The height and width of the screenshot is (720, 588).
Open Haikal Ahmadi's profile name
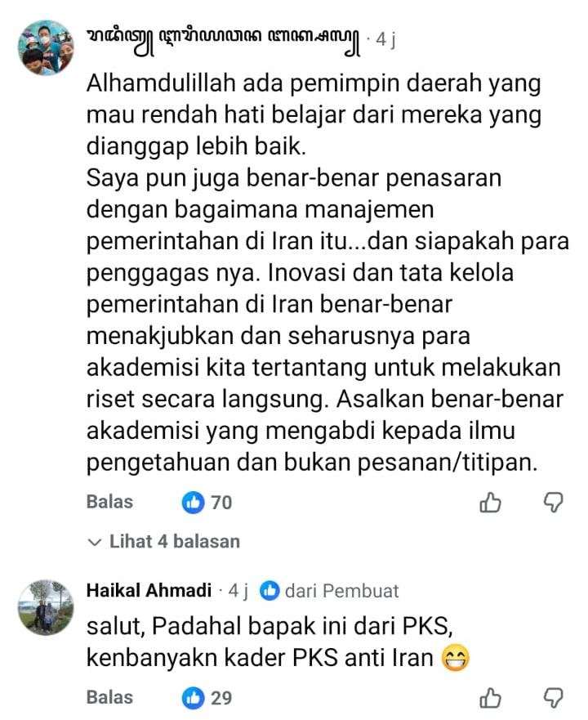pos(149,591)
